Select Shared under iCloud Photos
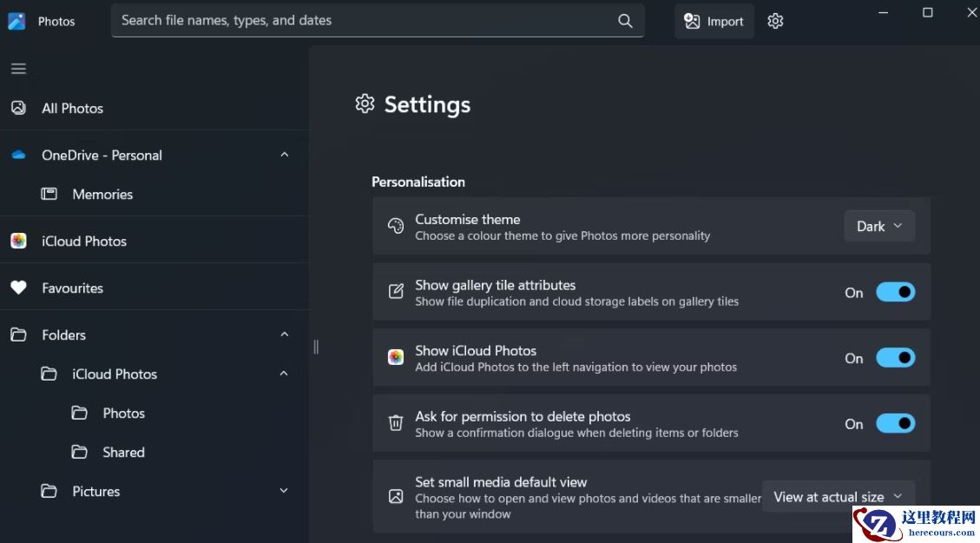The height and width of the screenshot is (543, 980). click(x=125, y=452)
